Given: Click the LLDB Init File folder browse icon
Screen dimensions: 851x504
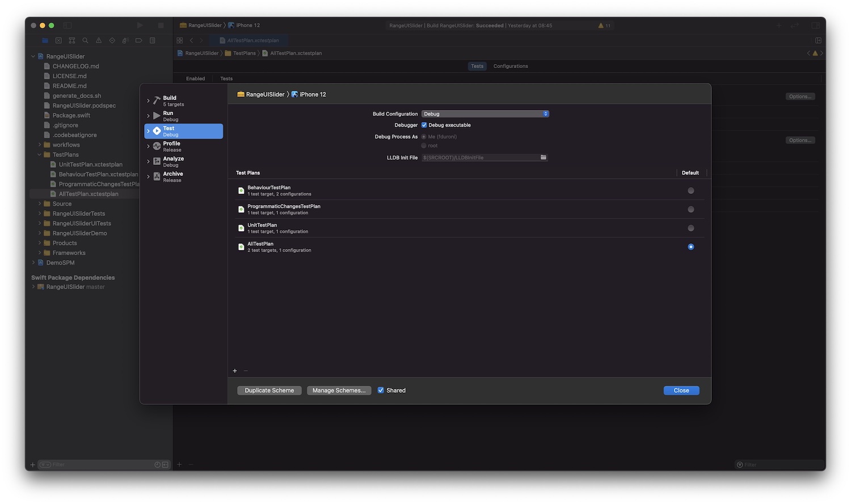Looking at the screenshot, I should [x=544, y=158].
